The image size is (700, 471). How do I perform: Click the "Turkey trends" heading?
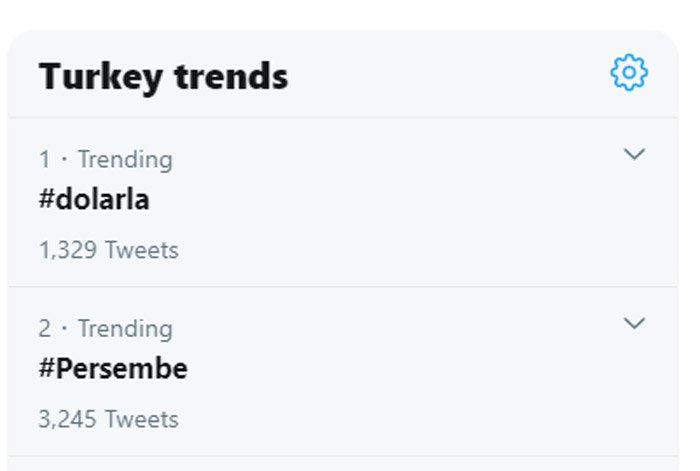click(163, 78)
